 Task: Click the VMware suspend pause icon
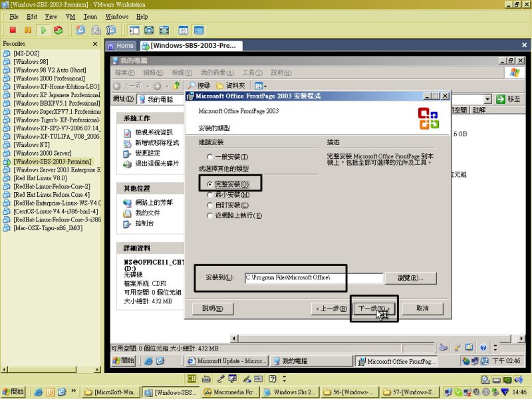coord(28,30)
